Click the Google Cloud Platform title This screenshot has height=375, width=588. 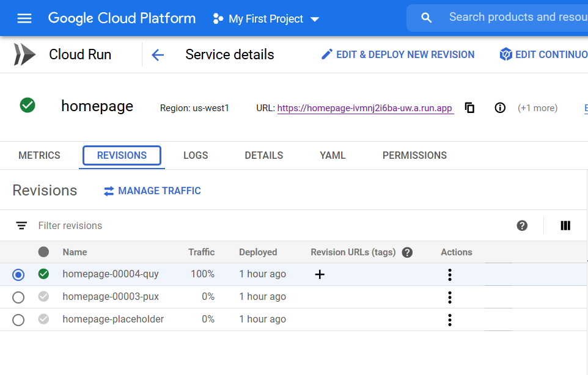[122, 18]
